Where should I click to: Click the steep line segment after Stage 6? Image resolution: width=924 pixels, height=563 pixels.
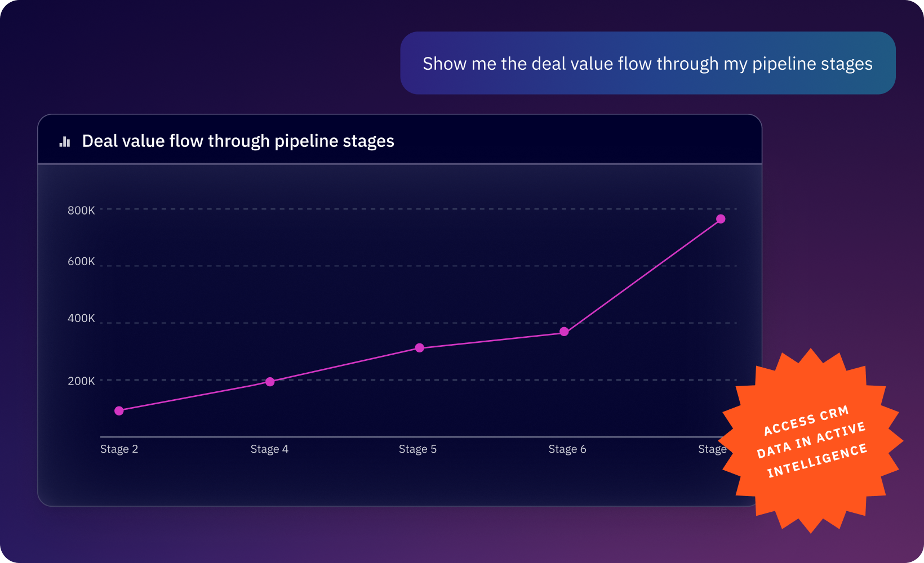click(642, 275)
